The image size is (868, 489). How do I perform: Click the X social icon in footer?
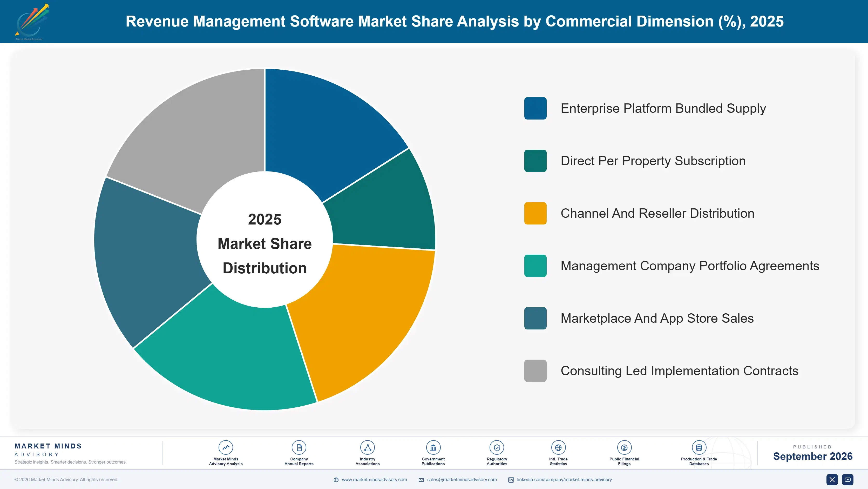tap(832, 480)
